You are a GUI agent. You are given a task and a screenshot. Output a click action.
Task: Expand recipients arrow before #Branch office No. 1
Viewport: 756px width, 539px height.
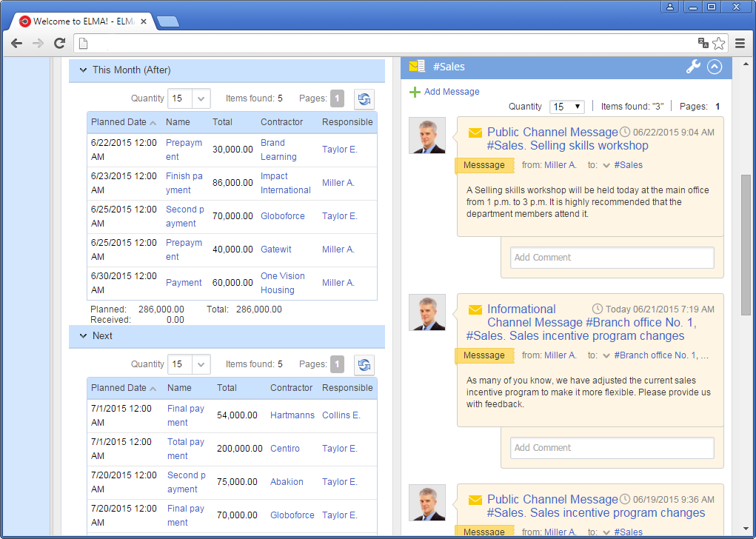point(606,356)
